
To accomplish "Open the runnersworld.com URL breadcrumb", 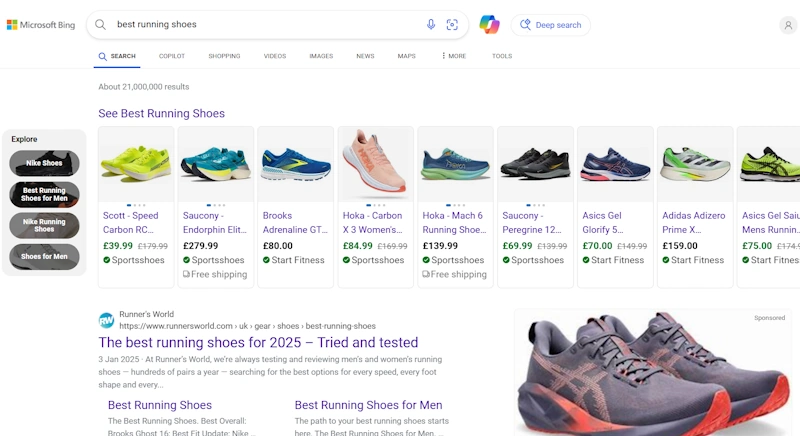I will [247, 326].
